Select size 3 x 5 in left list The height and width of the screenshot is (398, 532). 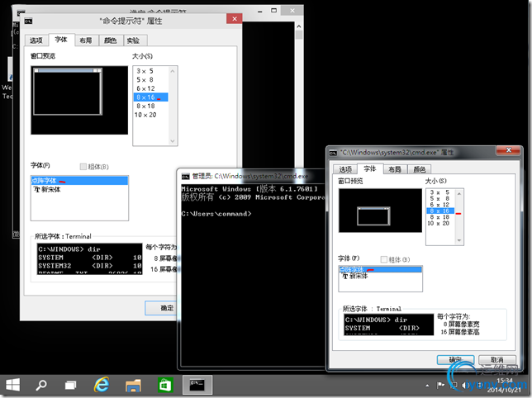click(150, 71)
